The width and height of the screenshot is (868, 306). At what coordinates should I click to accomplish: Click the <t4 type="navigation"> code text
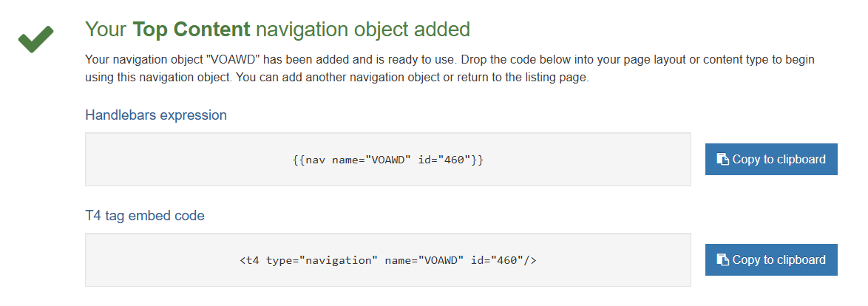[x=309, y=260]
